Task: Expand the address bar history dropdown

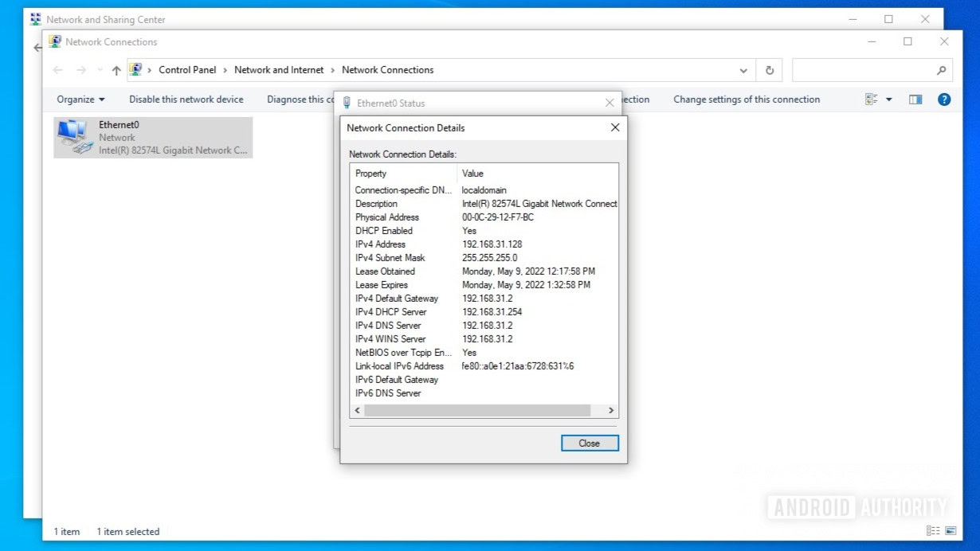Action: coord(743,70)
